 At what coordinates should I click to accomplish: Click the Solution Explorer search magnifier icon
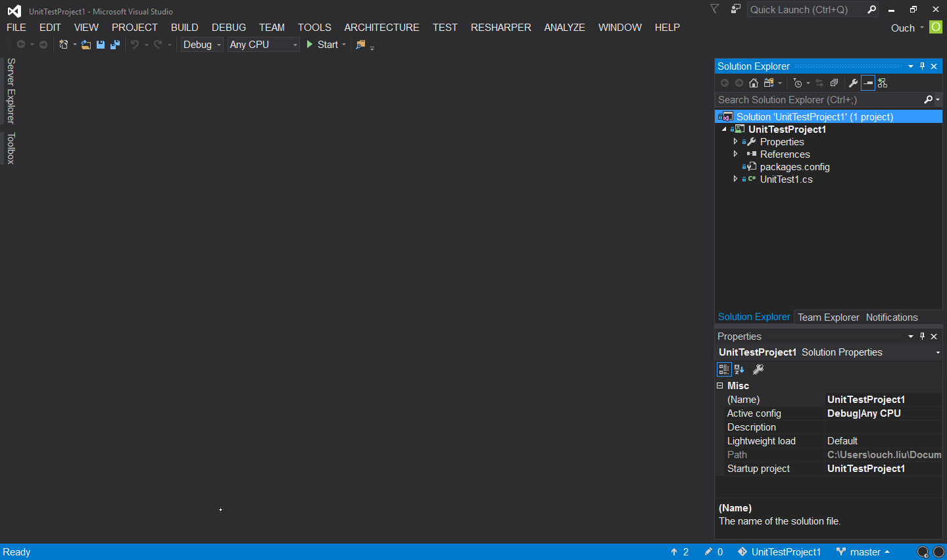(x=929, y=100)
